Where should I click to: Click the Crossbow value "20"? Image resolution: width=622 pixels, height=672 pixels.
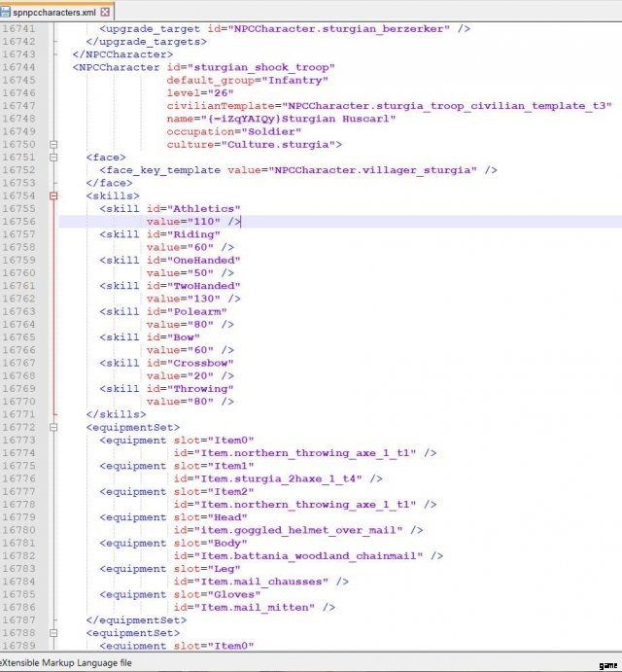point(200,375)
